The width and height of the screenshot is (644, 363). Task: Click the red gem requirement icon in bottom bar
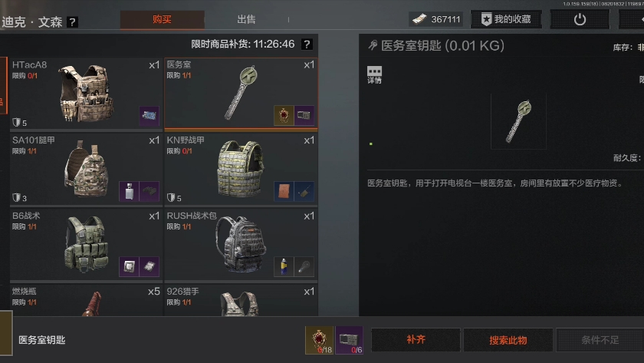[319, 341]
